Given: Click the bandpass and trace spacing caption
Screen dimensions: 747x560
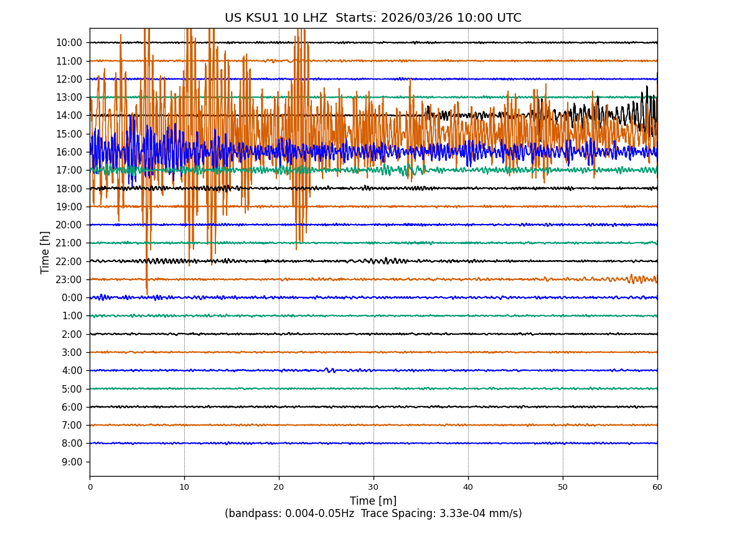Looking at the screenshot, I should (x=373, y=513).
